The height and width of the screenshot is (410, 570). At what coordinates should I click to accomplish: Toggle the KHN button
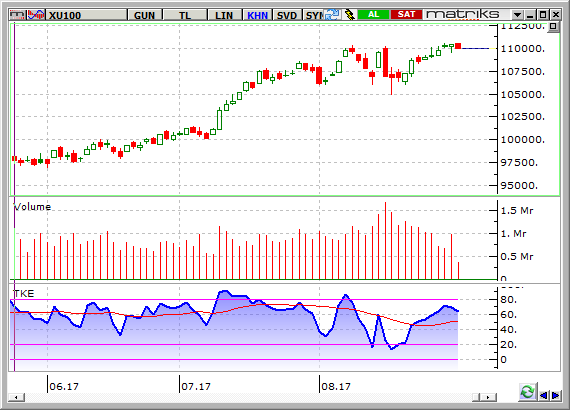tap(257, 15)
